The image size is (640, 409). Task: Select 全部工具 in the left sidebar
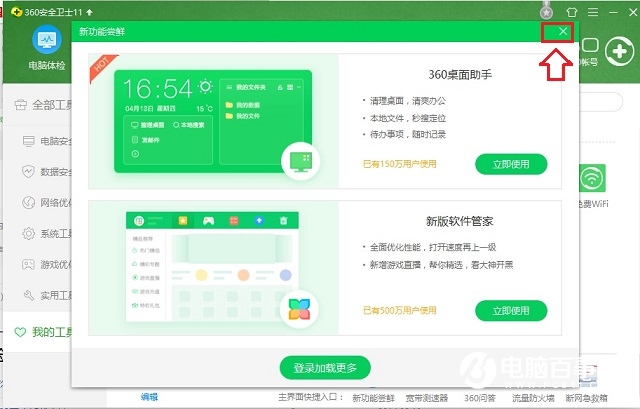tap(43, 105)
